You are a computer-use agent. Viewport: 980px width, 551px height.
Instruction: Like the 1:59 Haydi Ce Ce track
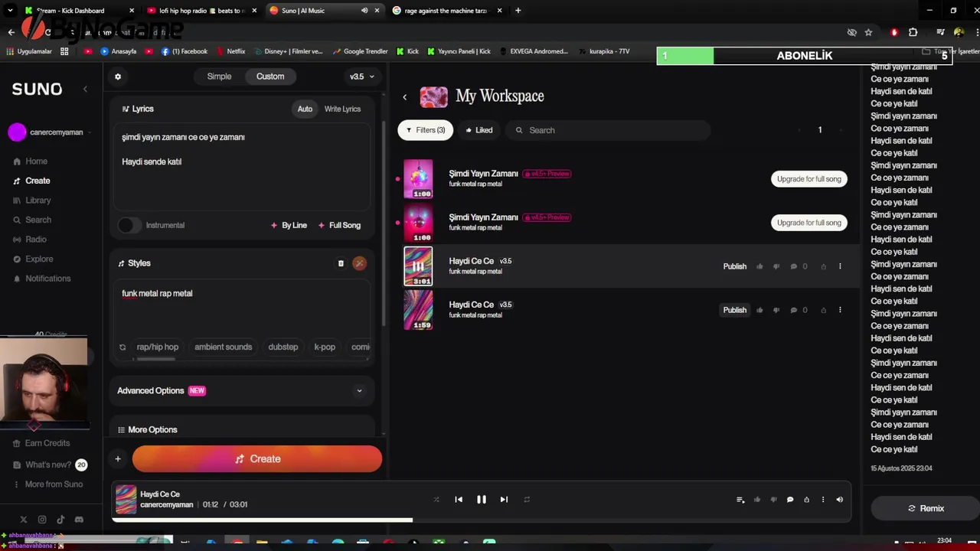[759, 310]
